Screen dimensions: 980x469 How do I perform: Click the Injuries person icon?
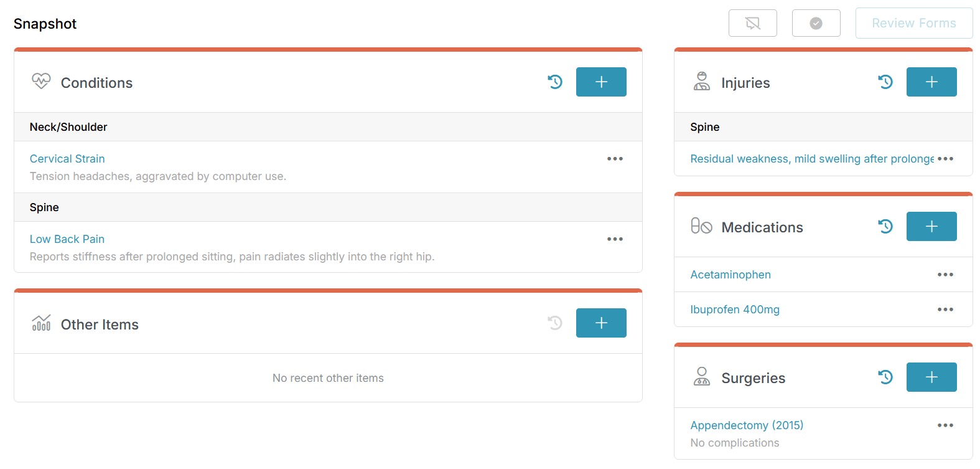click(x=702, y=82)
